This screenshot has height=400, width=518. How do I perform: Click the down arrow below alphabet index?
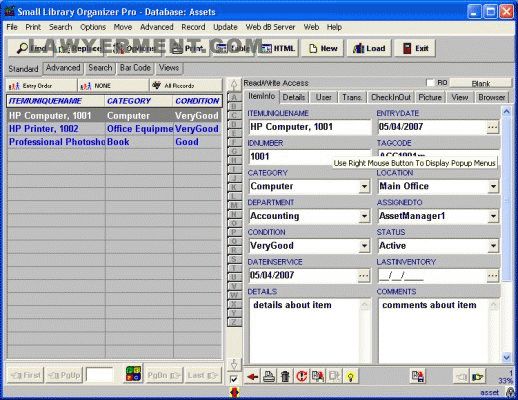[234, 364]
